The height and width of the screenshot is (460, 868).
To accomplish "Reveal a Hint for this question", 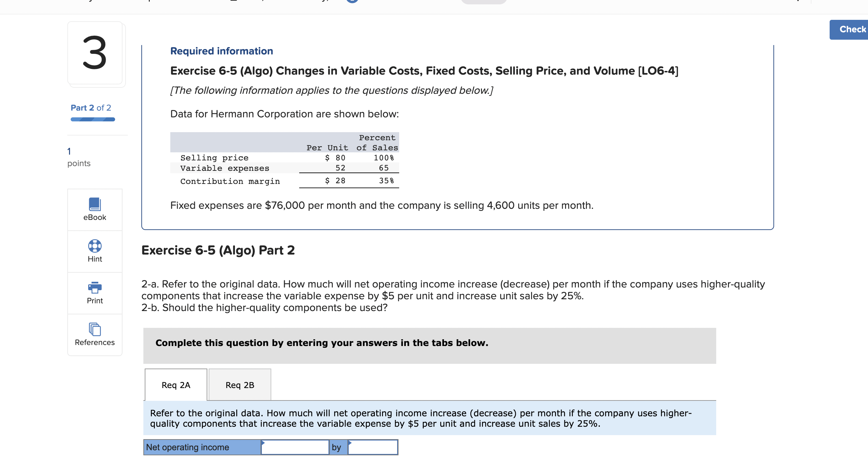I will [94, 252].
